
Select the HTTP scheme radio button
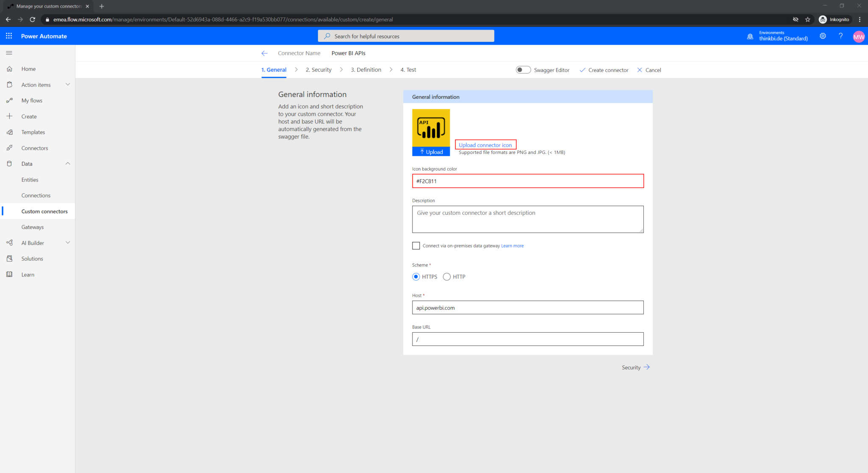click(x=447, y=276)
